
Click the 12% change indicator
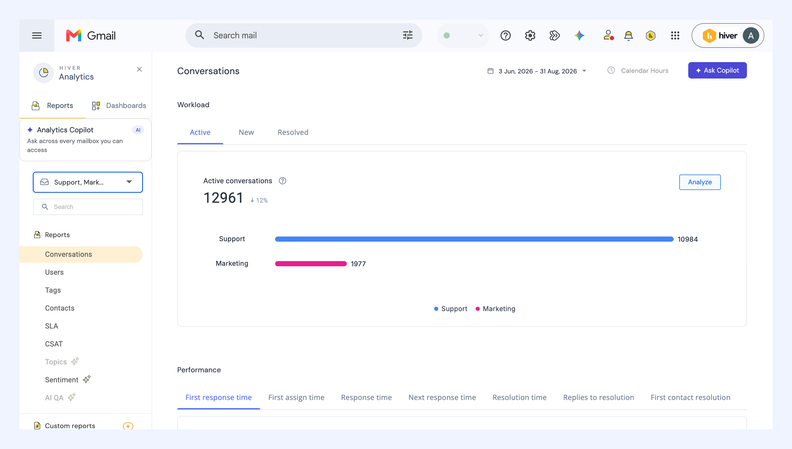(259, 201)
